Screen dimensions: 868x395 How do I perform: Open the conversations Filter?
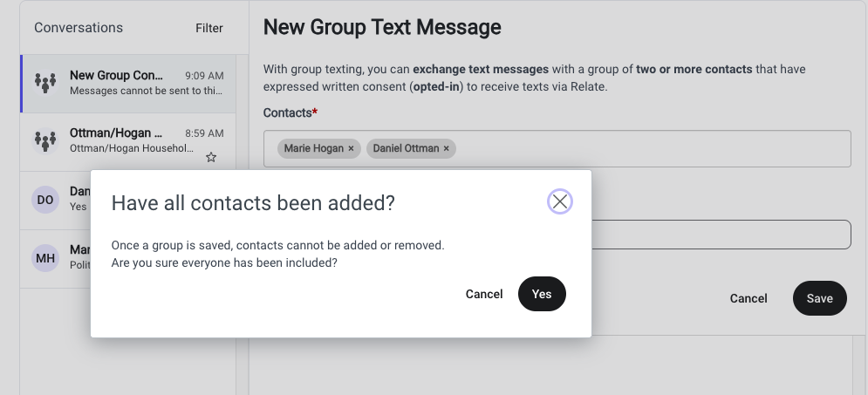[x=209, y=28]
